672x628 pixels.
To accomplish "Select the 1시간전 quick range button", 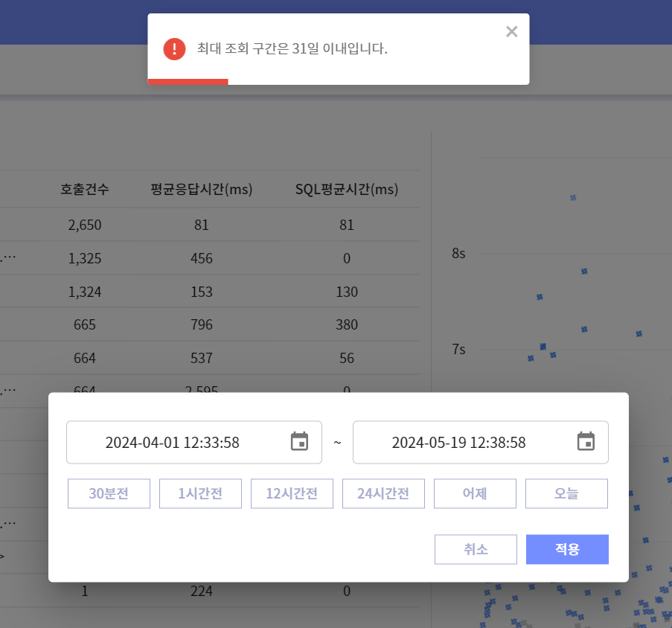I will click(200, 493).
